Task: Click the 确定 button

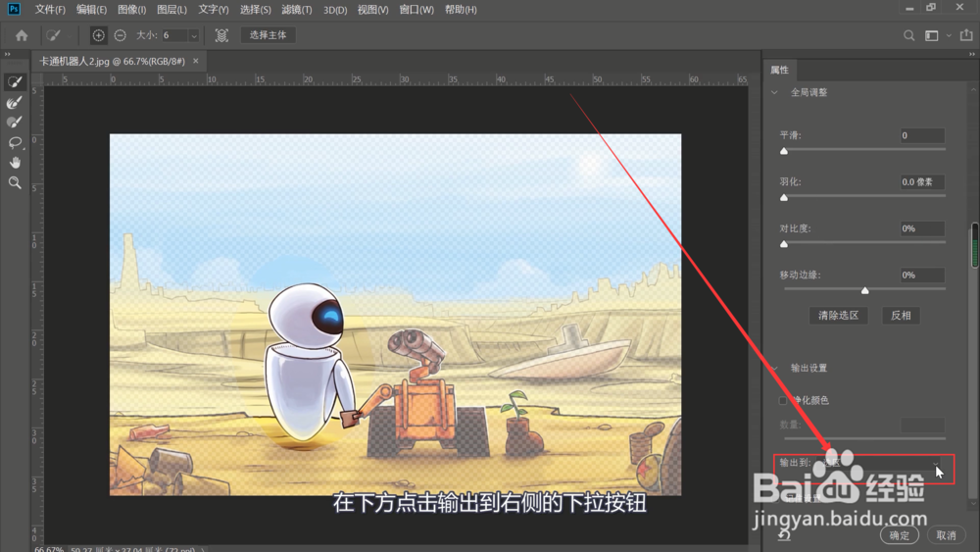Action: [x=900, y=535]
